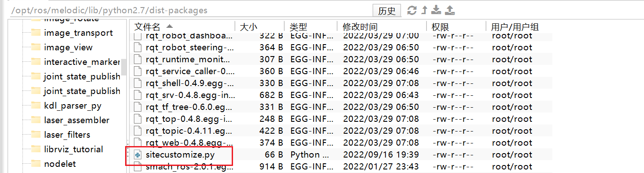Click folder icon of laser_filters

36,135
